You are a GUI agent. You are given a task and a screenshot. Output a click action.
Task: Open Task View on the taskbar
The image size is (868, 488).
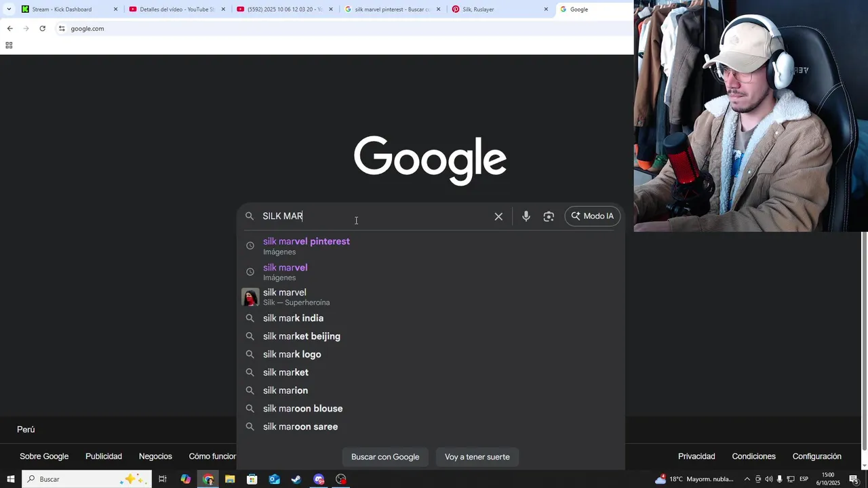[163, 479]
